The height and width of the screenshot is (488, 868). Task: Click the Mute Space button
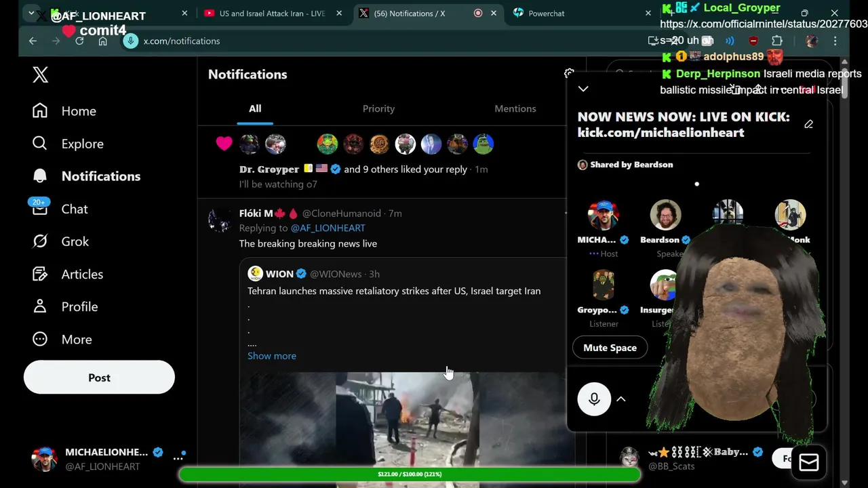610,348
